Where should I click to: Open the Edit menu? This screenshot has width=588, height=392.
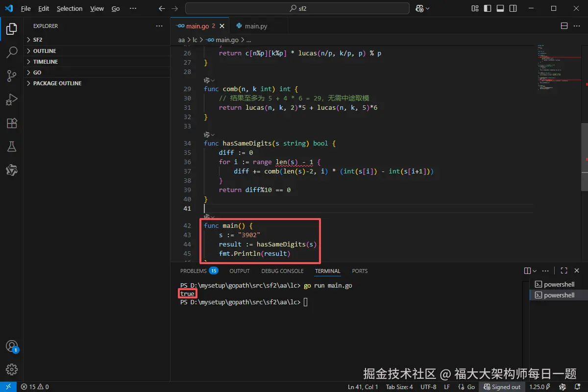[44, 8]
